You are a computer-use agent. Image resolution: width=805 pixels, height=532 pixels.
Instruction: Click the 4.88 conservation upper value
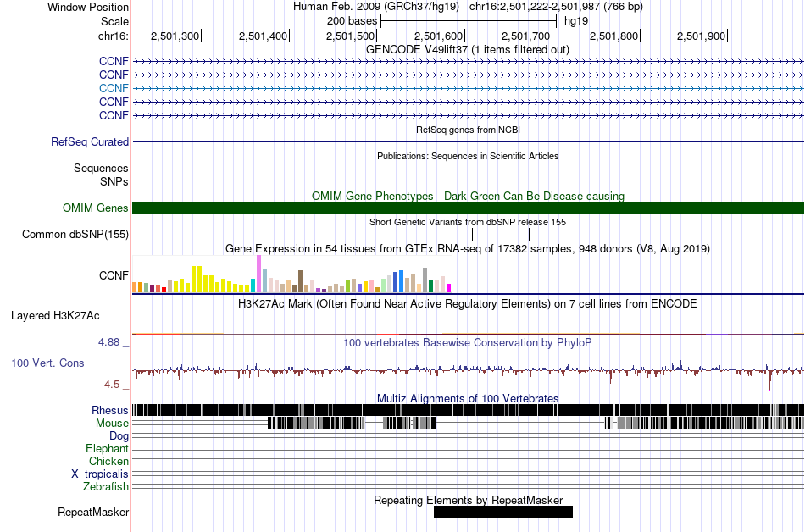108,342
